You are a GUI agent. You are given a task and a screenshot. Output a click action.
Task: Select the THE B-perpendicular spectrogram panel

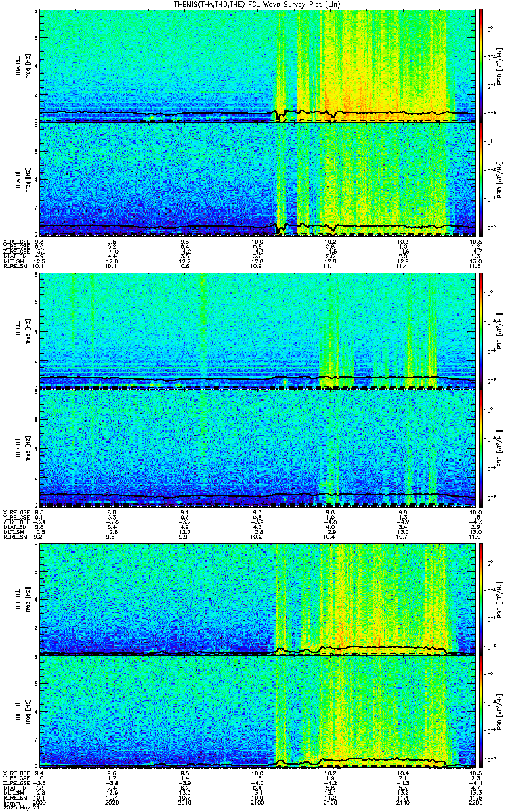tap(257, 598)
